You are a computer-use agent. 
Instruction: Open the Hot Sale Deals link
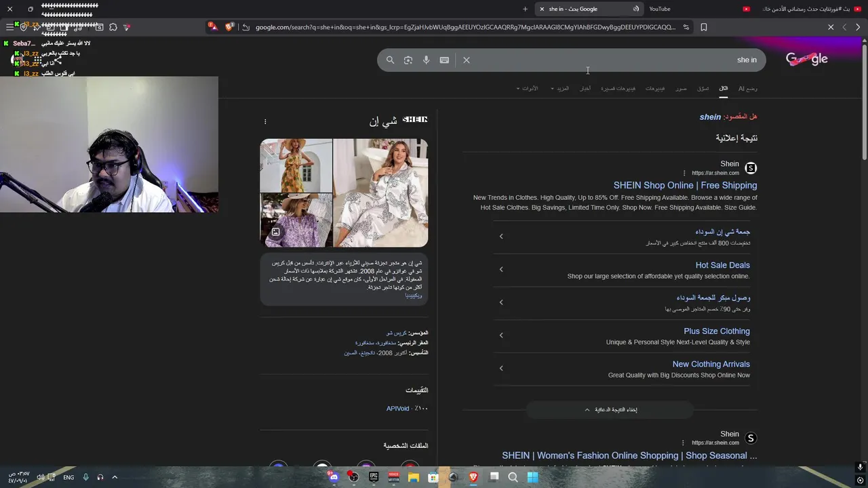click(x=722, y=265)
